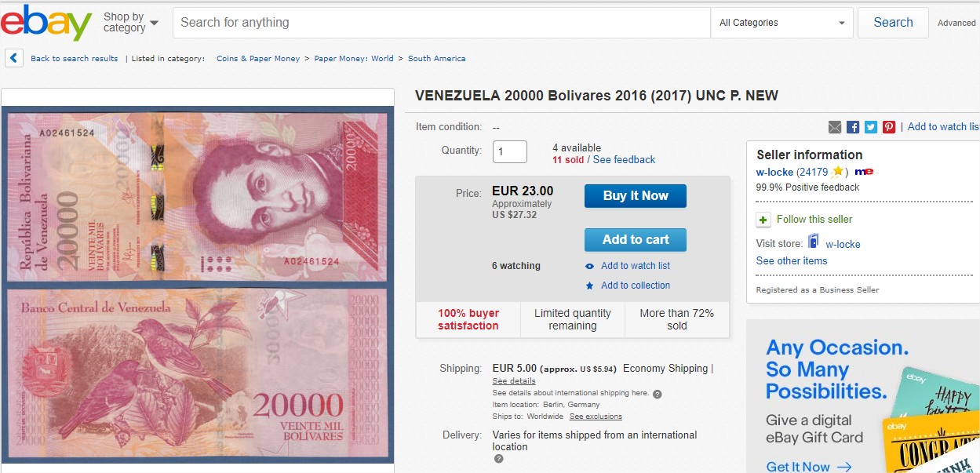Share listing on Facebook icon
Image resolution: width=980 pixels, height=473 pixels.
coord(853,127)
